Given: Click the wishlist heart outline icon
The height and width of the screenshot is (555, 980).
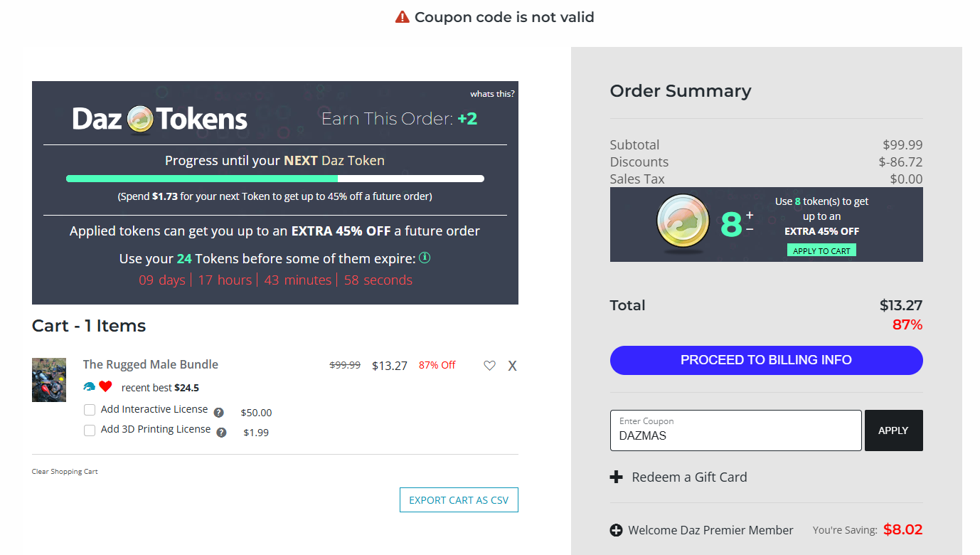Looking at the screenshot, I should 489,366.
